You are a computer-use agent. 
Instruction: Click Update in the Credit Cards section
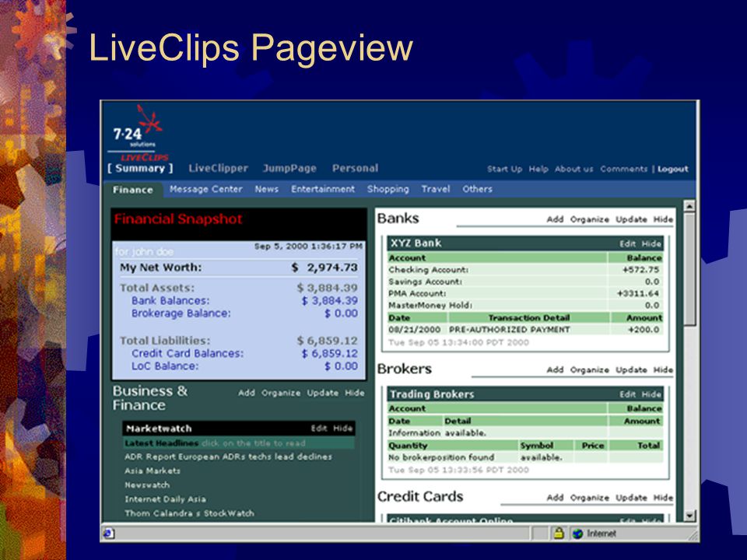631,498
